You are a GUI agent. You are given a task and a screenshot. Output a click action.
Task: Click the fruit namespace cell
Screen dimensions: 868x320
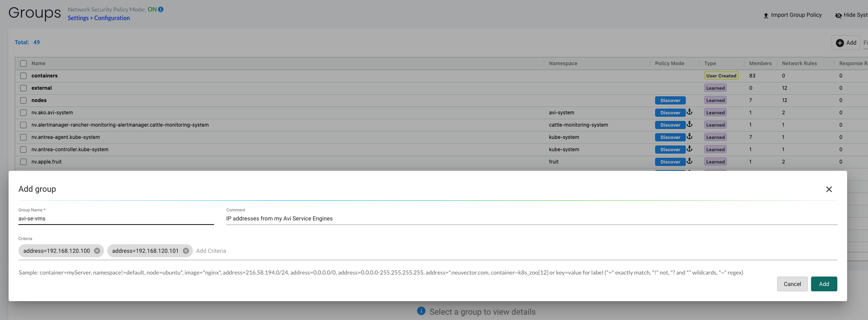point(554,162)
